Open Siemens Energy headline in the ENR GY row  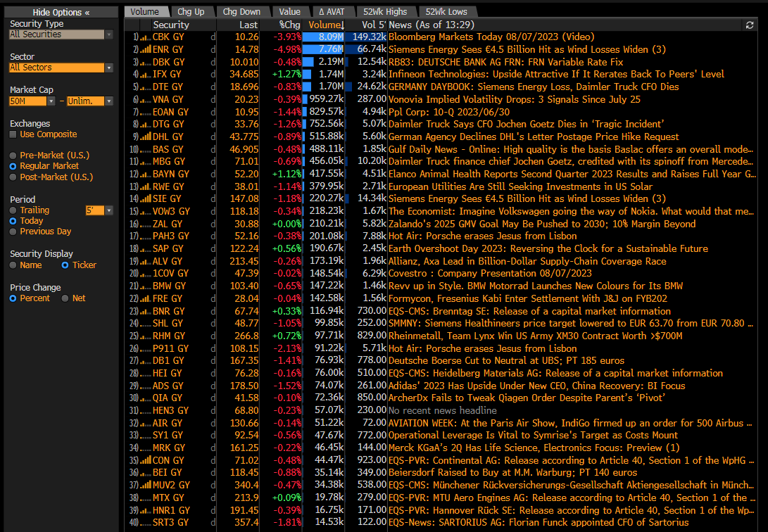(527, 49)
